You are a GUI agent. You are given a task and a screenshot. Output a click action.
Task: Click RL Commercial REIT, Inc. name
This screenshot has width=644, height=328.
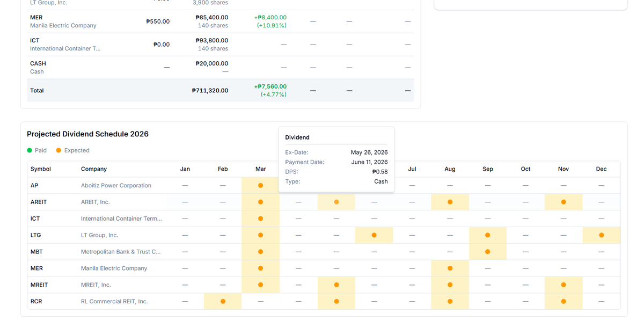click(x=114, y=301)
